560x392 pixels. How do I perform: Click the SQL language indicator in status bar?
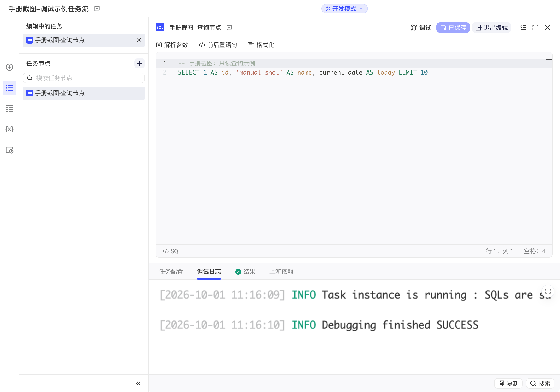tap(172, 251)
